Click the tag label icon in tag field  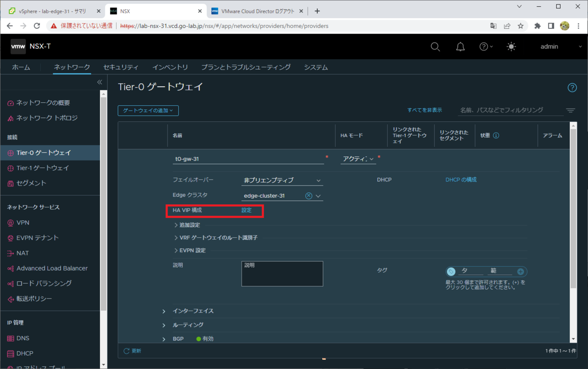pyautogui.click(x=451, y=272)
